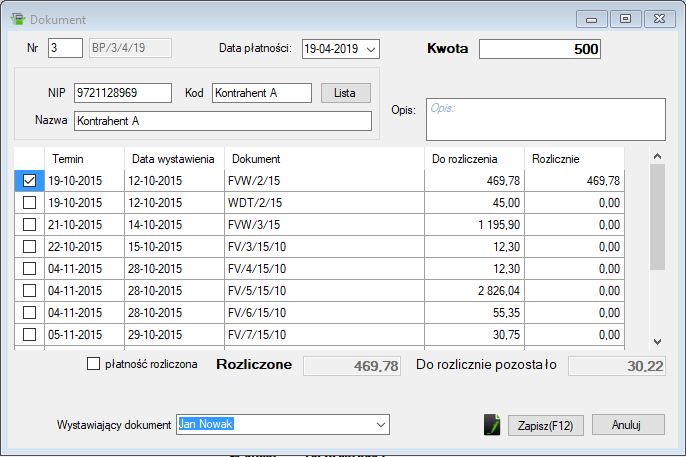Screen dimensions: 686x457
Task: Click the green pen icon beside Zapisz
Action: pos(491,424)
